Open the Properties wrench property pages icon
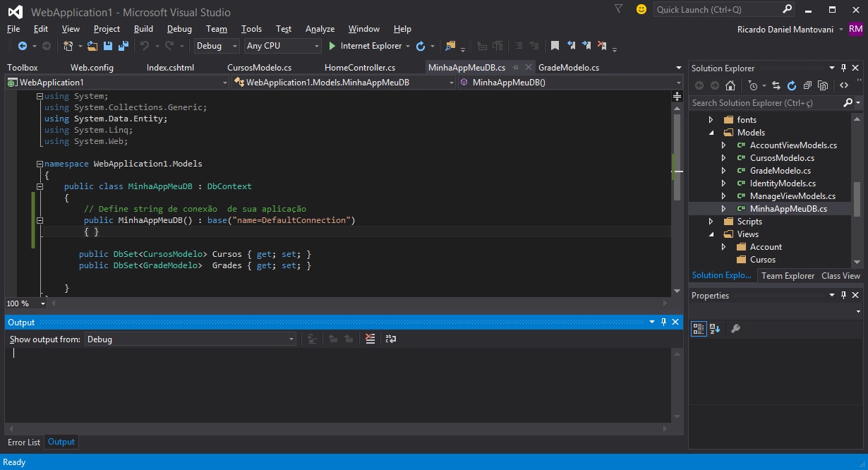This screenshot has width=868, height=470. pyautogui.click(x=735, y=328)
